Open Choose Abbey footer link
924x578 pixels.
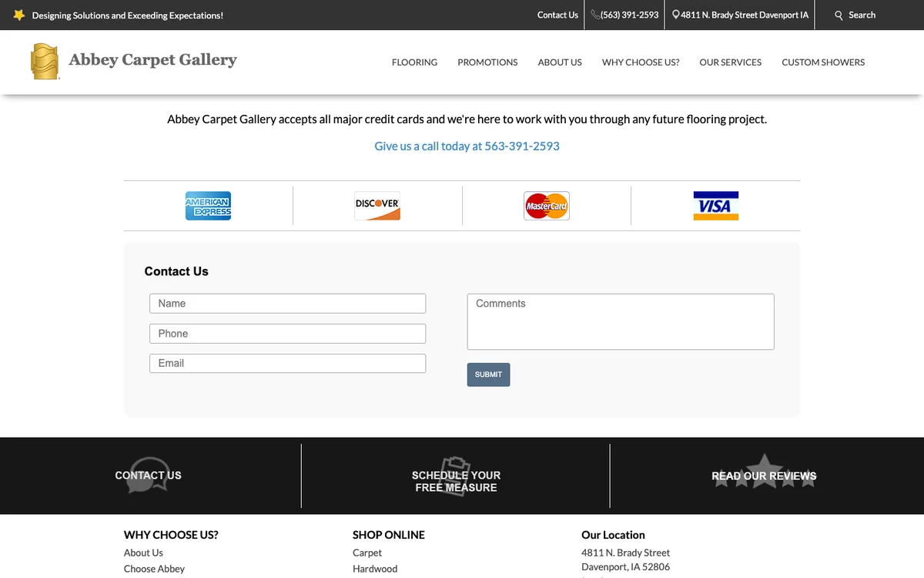[x=154, y=569]
